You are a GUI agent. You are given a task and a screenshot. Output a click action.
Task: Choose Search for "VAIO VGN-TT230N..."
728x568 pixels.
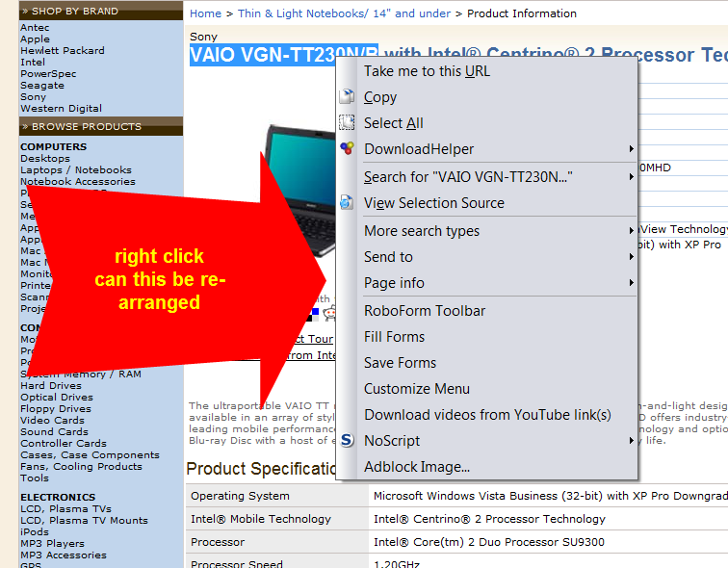486,177
